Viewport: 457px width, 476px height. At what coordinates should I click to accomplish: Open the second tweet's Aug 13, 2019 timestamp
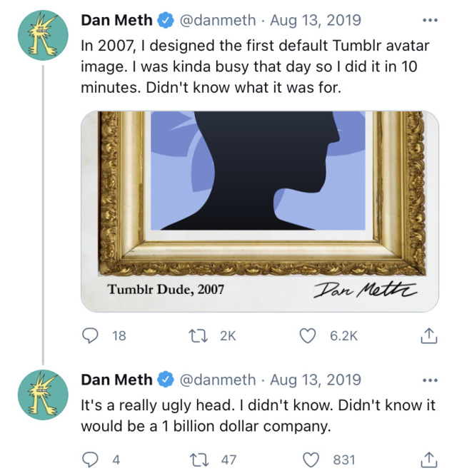(315, 380)
